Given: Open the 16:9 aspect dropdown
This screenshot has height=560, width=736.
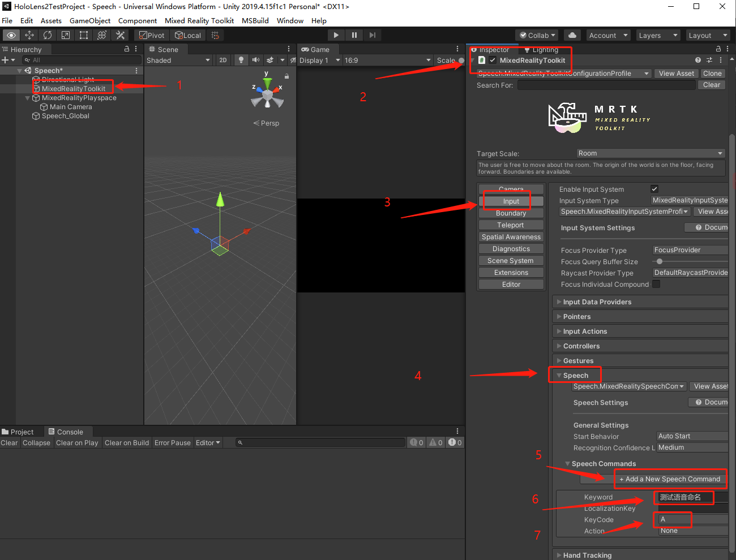Looking at the screenshot, I should (x=388, y=60).
